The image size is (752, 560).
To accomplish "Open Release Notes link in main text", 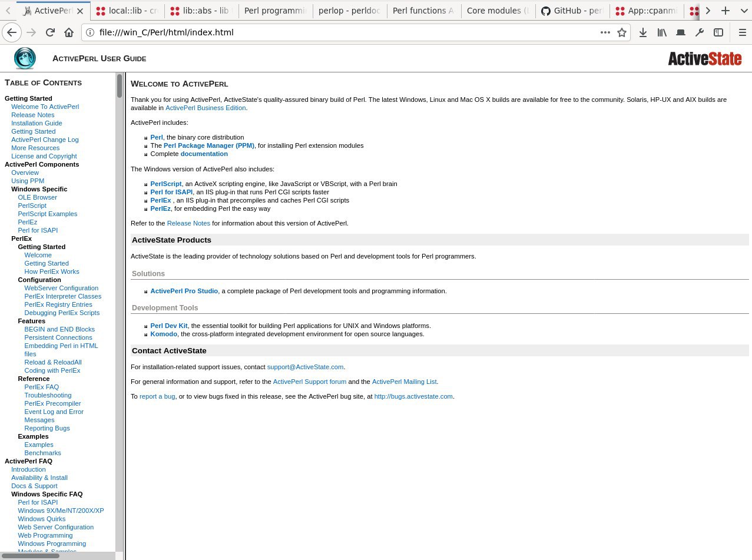I will 188,223.
